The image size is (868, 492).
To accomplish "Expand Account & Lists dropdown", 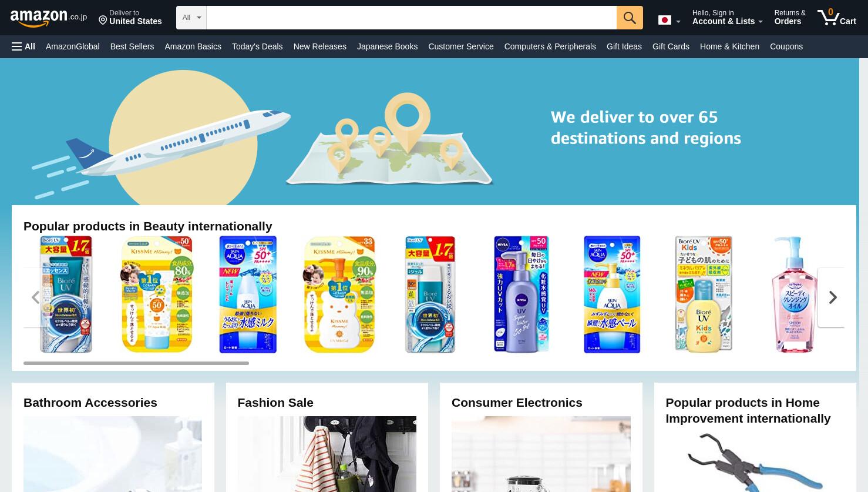I will [x=727, y=18].
